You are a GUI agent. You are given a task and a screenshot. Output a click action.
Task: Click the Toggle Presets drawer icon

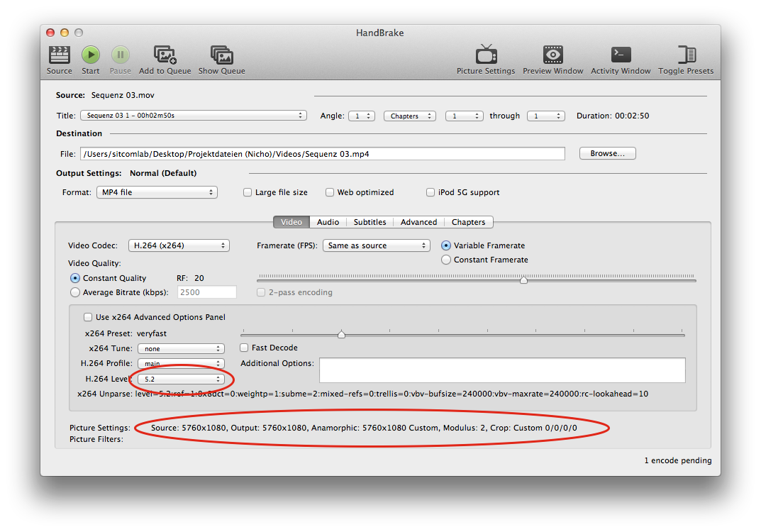pyautogui.click(x=687, y=55)
